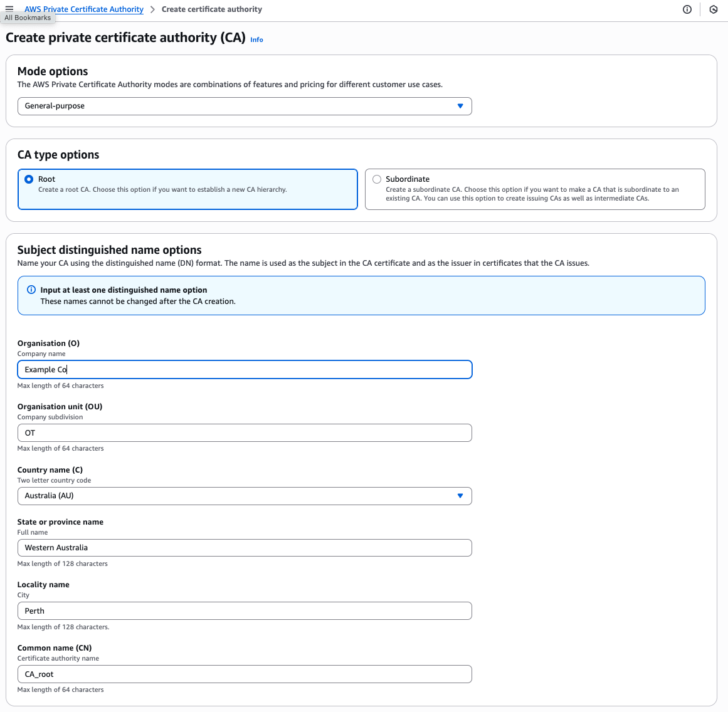Click the breadcrumb chevron separator

pos(152,9)
